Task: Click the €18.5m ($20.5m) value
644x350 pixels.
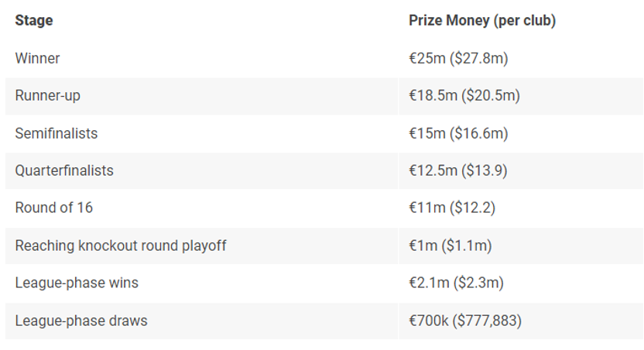Action: click(x=464, y=96)
